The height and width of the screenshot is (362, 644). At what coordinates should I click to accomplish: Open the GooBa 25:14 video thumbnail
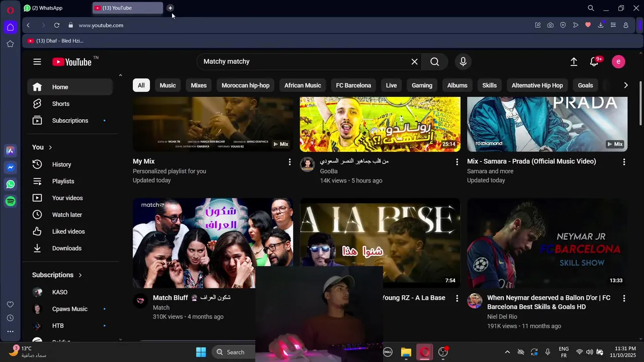[380, 124]
